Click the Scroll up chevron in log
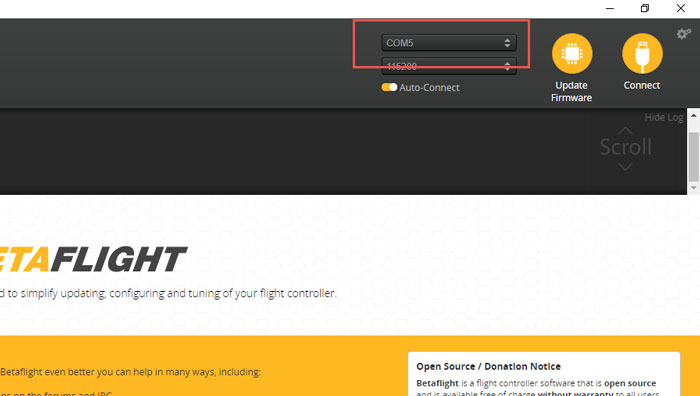Screen dimensions: 700x396 (625, 131)
